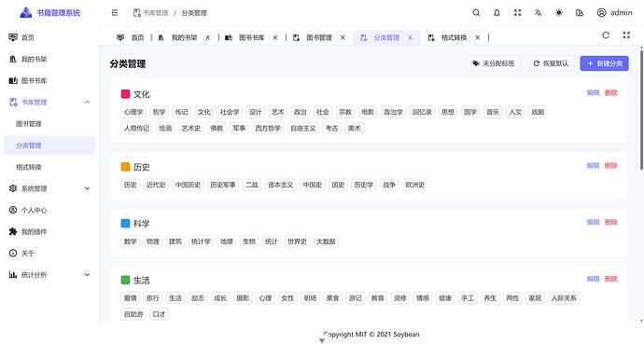The image size is (644, 344).
Task: Delete the 文化 category
Action: pyautogui.click(x=610, y=92)
